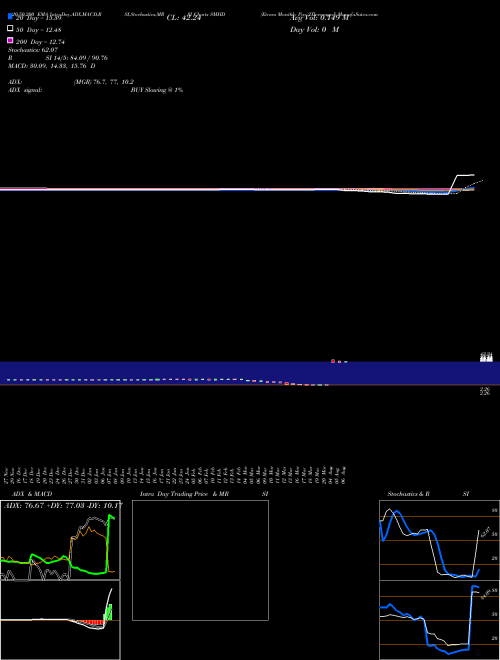The width and height of the screenshot is (500, 660).
Task: Click the '(MGR) 76.7, 77, 10.2' ADX values
Action: (x=104, y=82)
